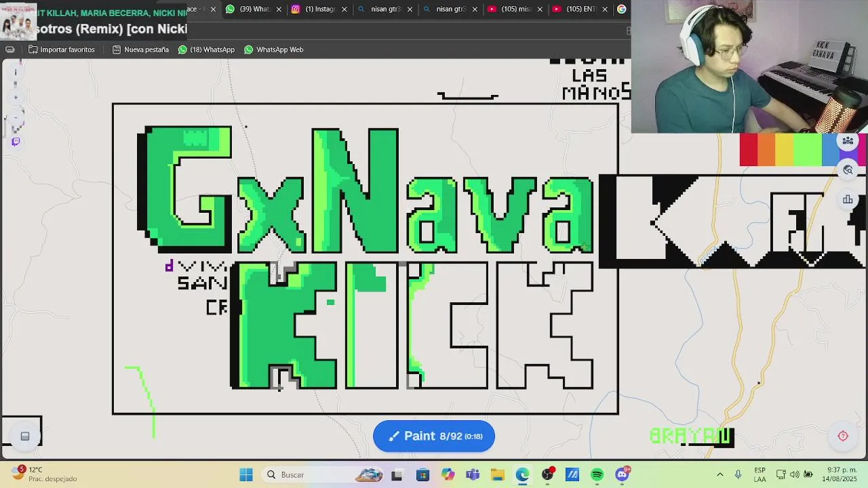Open the players/community icon at right edge
This screenshot has width=868, height=488.
click(848, 141)
